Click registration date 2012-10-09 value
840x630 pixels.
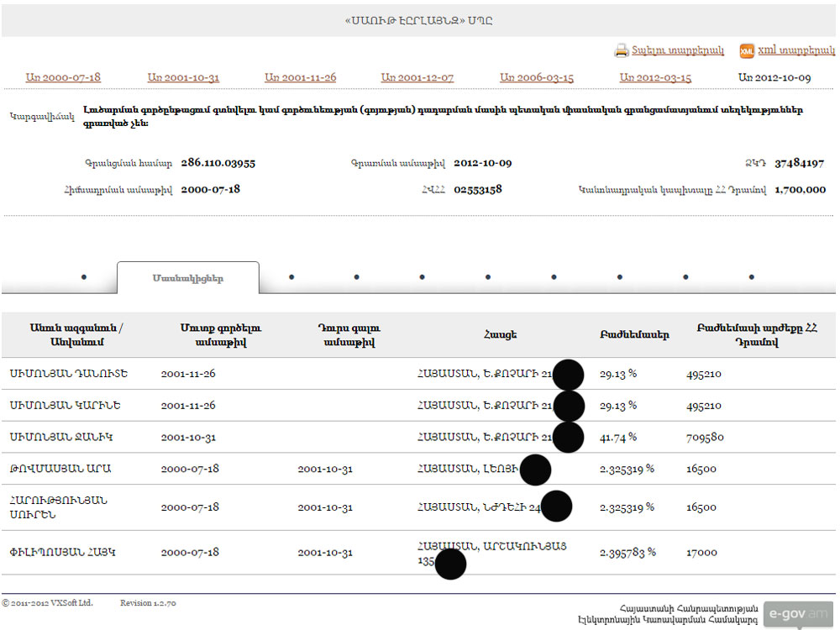click(x=483, y=163)
